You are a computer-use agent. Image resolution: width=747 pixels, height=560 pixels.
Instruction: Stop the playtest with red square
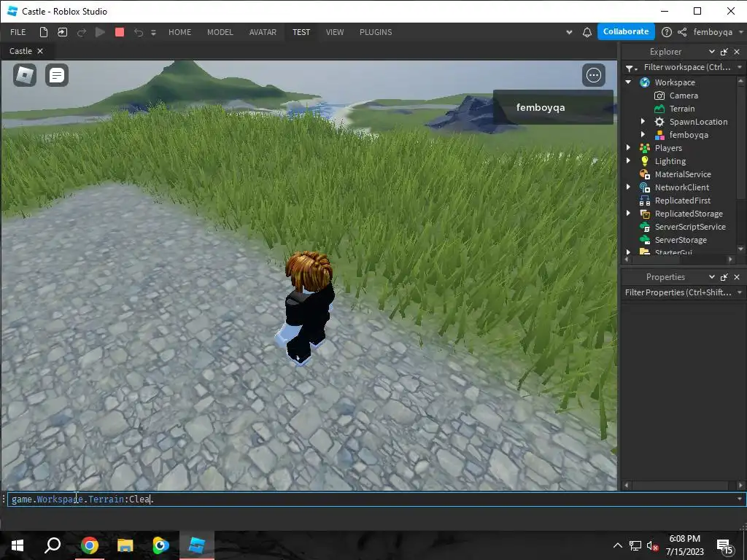click(x=120, y=32)
